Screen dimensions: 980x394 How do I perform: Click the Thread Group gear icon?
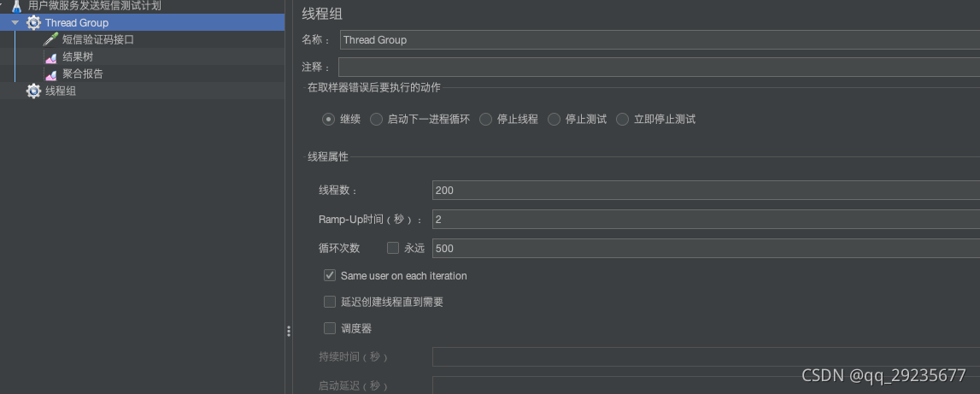coord(34,23)
